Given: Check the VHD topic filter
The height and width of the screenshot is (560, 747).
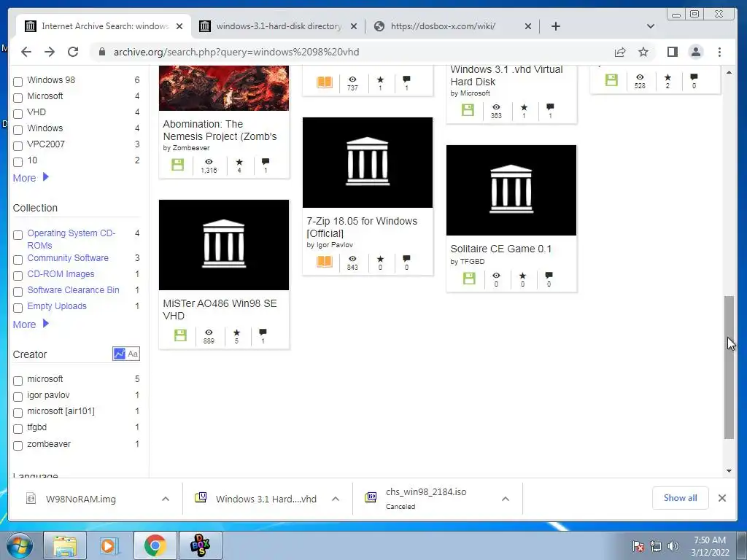Looking at the screenshot, I should point(18,114).
